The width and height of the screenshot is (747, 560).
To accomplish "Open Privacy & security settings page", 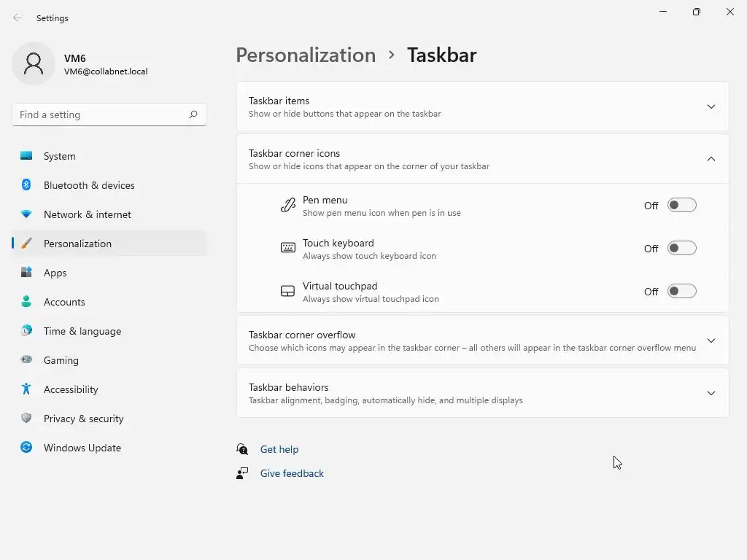I will click(x=83, y=419).
